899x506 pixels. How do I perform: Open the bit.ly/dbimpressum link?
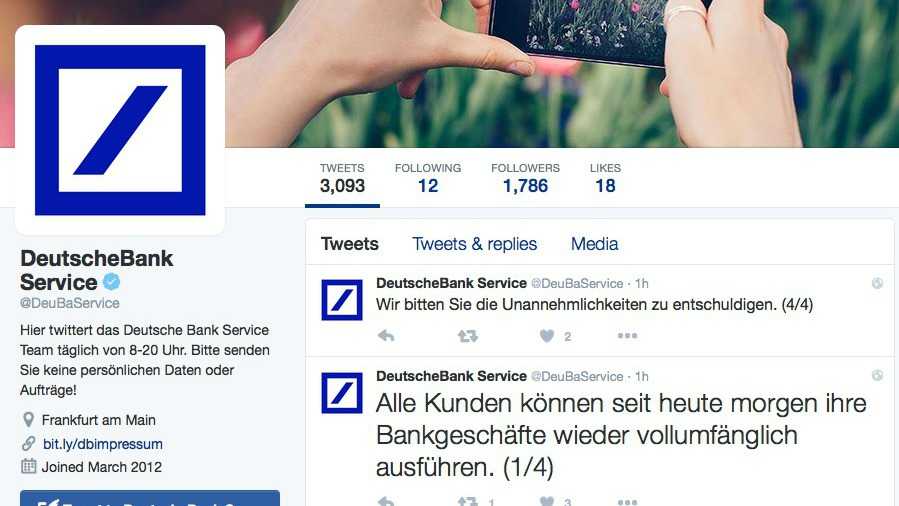tap(103, 444)
